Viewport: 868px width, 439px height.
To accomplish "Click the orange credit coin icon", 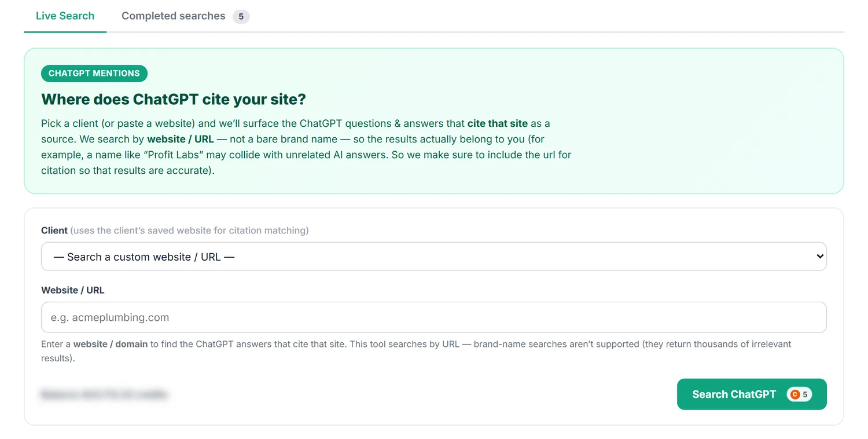I will [x=795, y=394].
